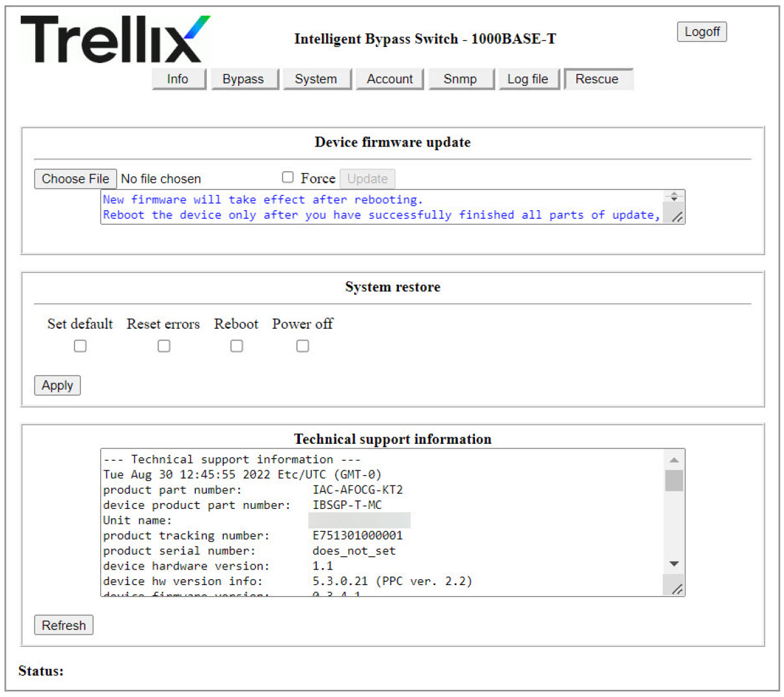The height and width of the screenshot is (697, 784).
Task: Tick the Set default checkbox
Action: tap(80, 346)
